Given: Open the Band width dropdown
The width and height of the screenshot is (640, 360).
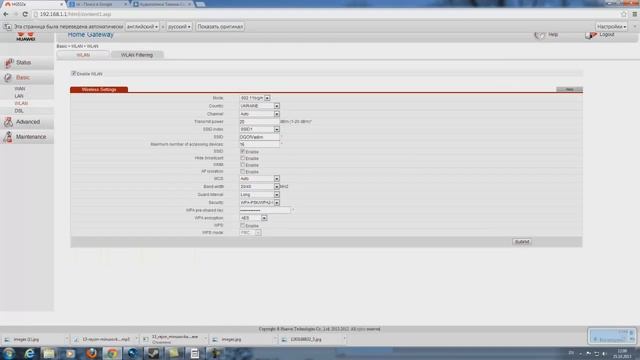Looking at the screenshot, I should coord(260,187).
